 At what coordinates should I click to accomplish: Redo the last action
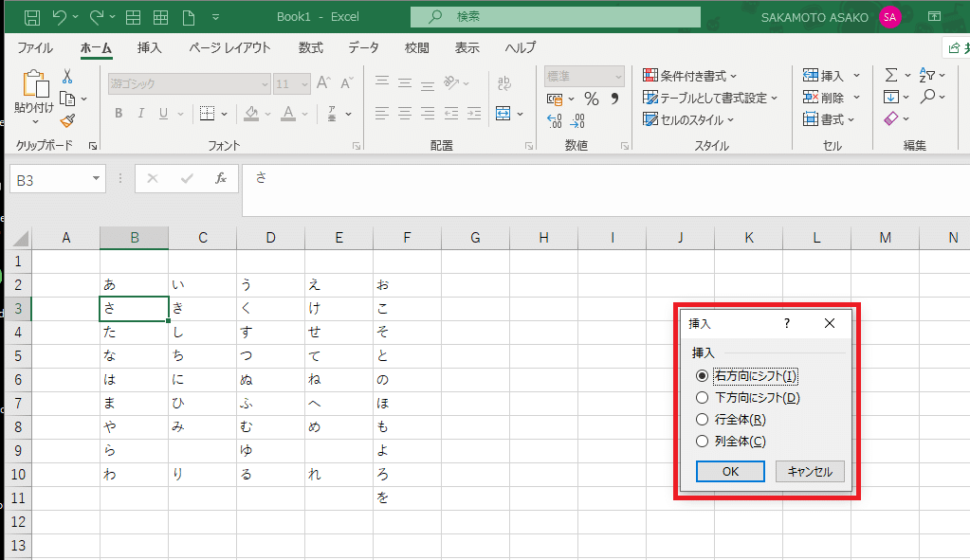(97, 17)
